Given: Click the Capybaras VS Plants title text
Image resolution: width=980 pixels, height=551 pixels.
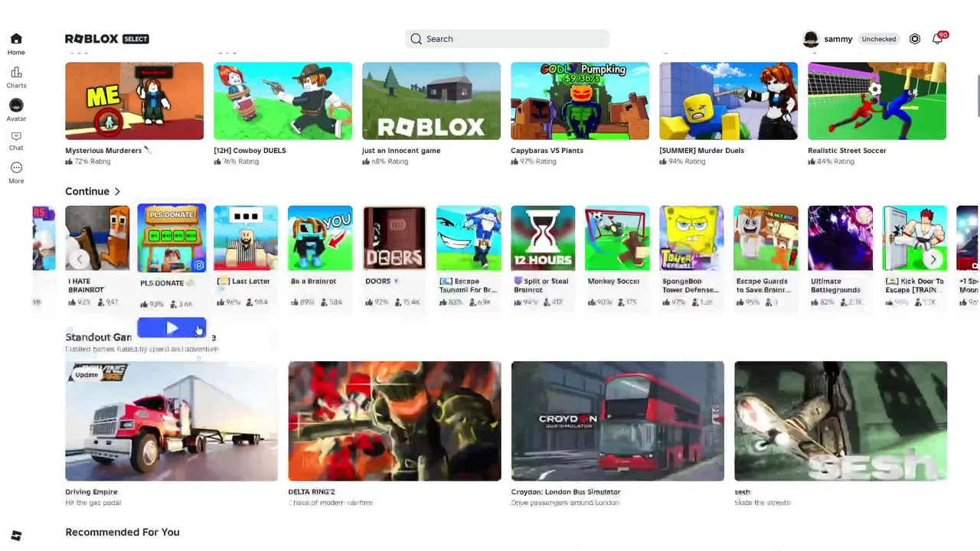Looking at the screenshot, I should [x=547, y=151].
